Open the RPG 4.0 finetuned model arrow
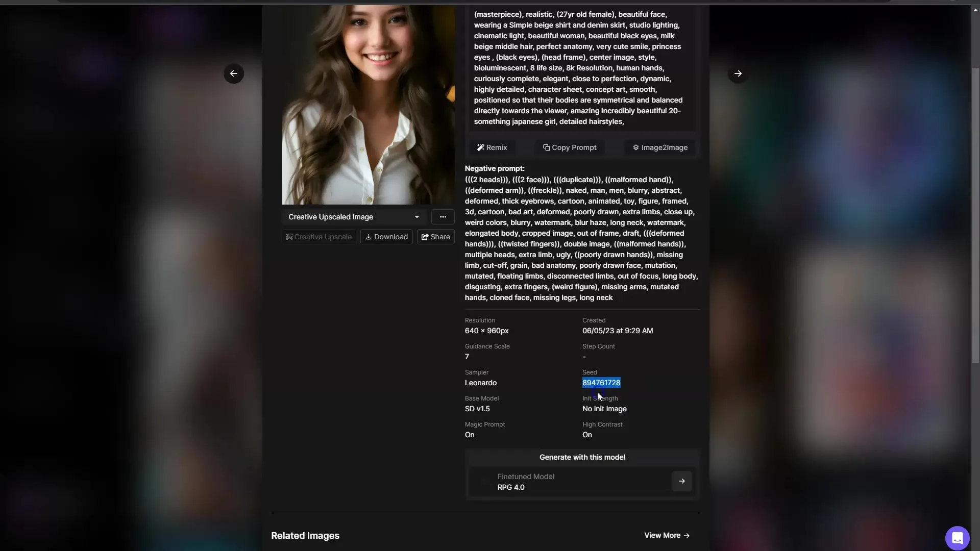 (681, 481)
